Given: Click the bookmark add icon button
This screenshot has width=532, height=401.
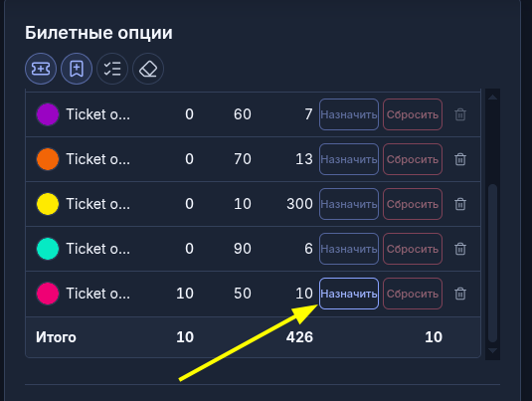Looking at the screenshot, I should pos(77,69).
